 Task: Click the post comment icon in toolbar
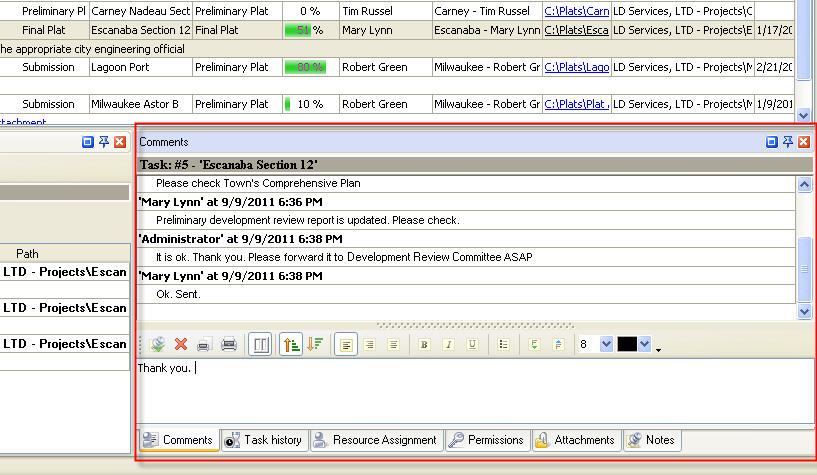click(x=158, y=344)
